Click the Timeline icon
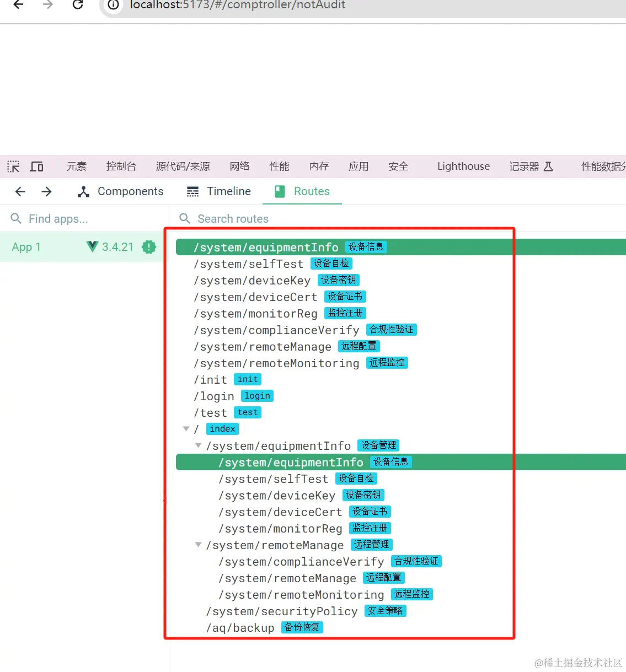 pos(192,191)
